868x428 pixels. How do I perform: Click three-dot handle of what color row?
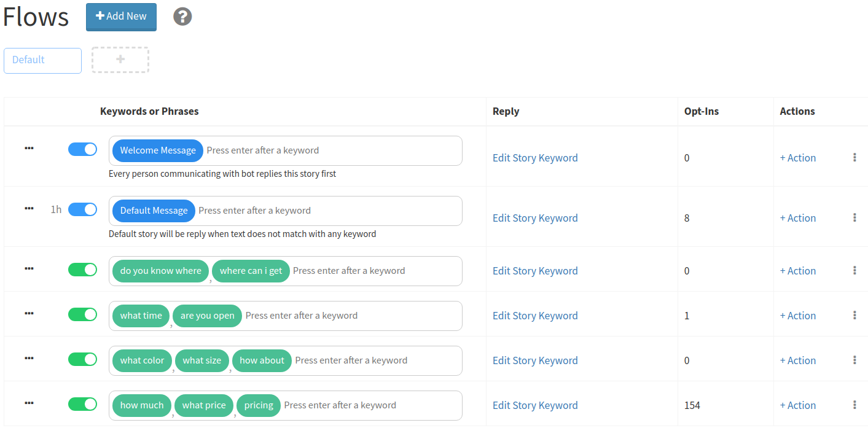pyautogui.click(x=29, y=358)
